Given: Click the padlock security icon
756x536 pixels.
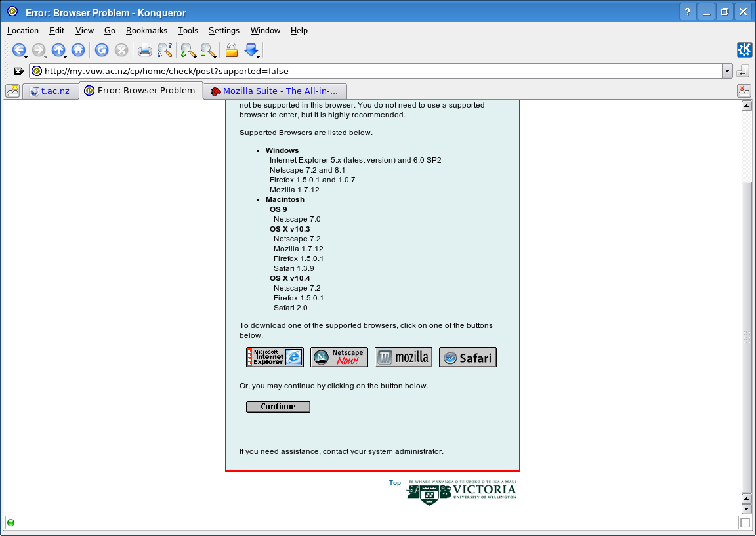Looking at the screenshot, I should [231, 50].
